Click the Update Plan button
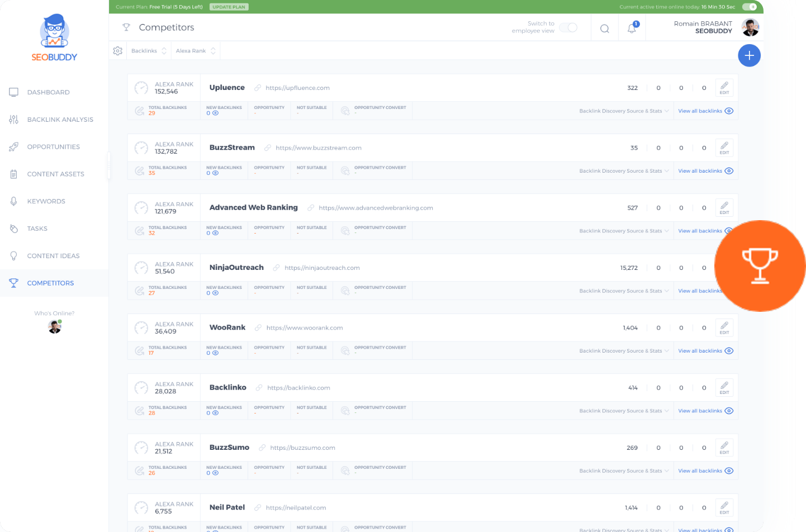 point(229,7)
